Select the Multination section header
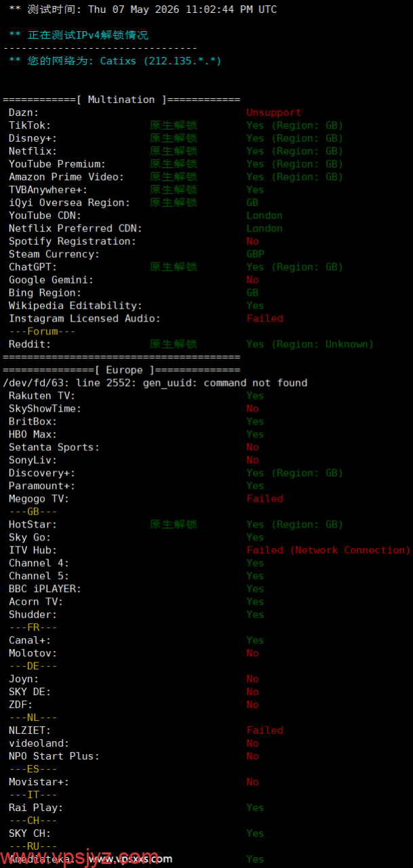The width and height of the screenshot is (413, 868). click(121, 100)
